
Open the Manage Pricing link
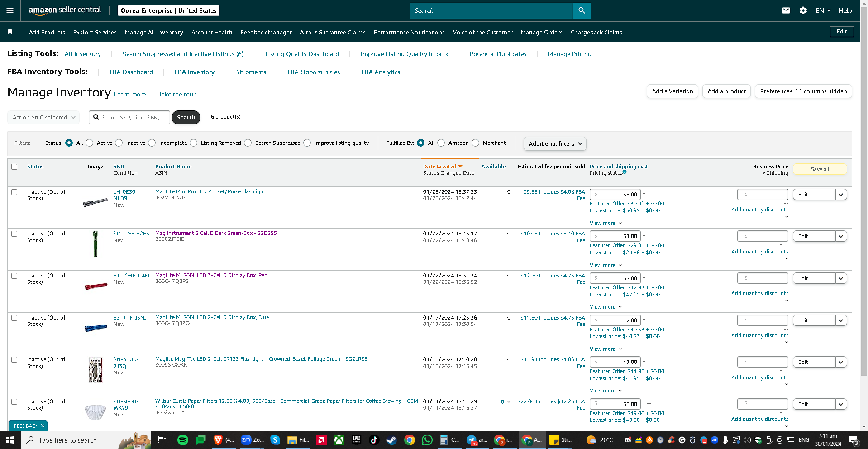pos(569,54)
